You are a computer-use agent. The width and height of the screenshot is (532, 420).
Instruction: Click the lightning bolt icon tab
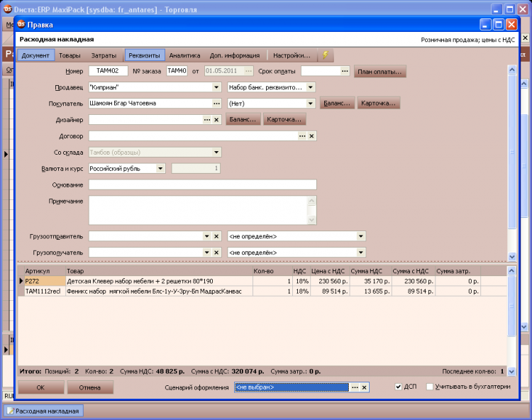click(x=326, y=55)
